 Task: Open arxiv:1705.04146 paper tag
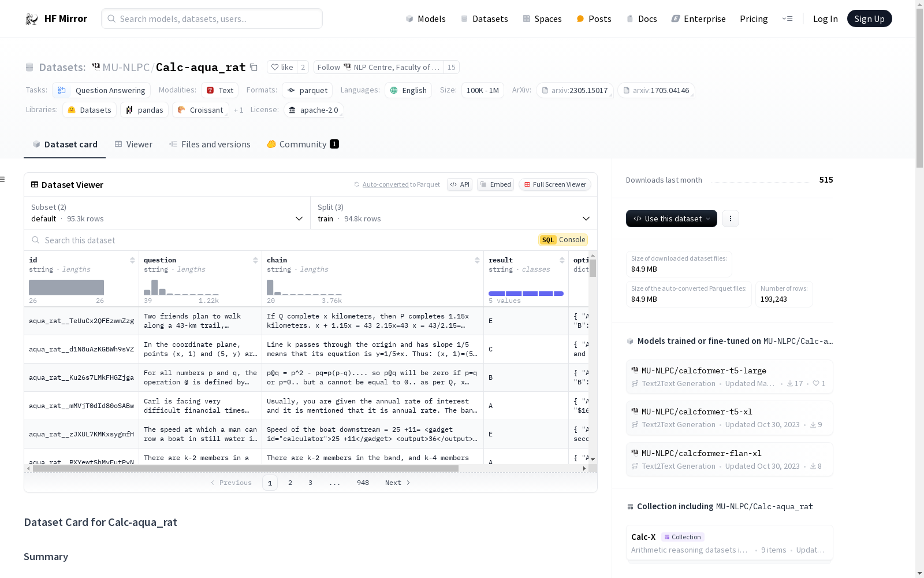click(x=656, y=90)
